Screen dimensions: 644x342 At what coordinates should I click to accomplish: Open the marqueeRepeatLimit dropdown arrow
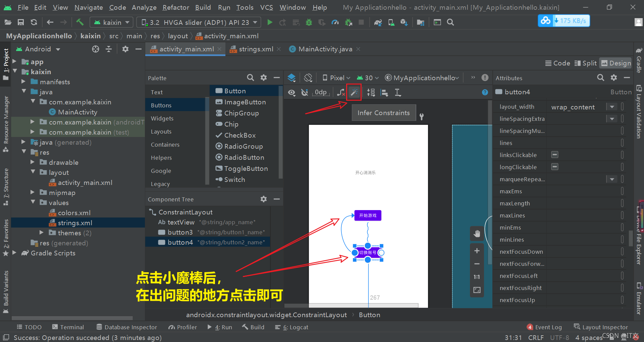tap(612, 179)
